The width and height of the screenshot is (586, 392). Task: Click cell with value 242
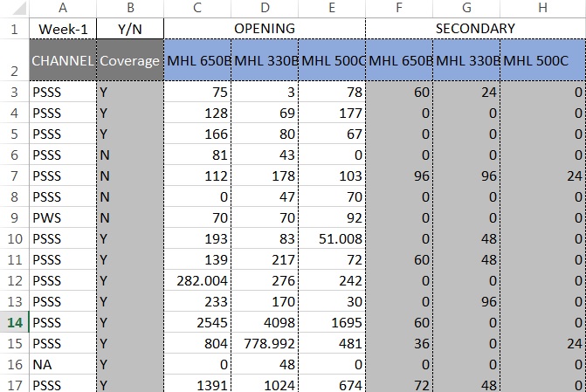(x=332, y=280)
